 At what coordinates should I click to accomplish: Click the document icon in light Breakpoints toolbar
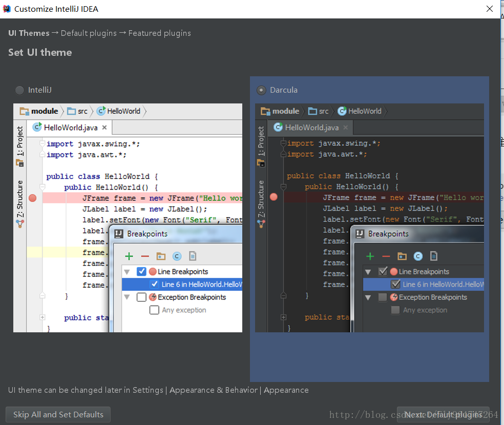[193, 256]
